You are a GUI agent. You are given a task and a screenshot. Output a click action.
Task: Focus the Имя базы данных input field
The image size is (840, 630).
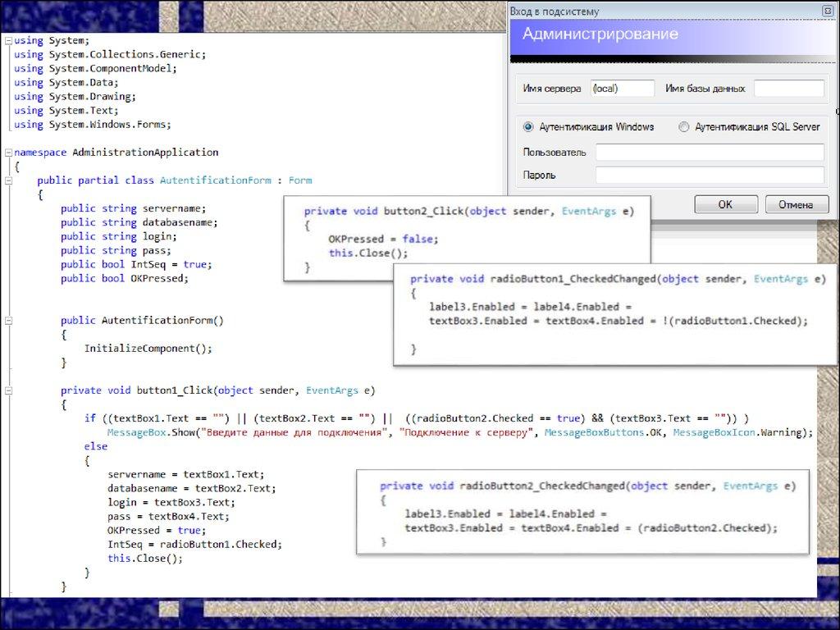pos(788,89)
